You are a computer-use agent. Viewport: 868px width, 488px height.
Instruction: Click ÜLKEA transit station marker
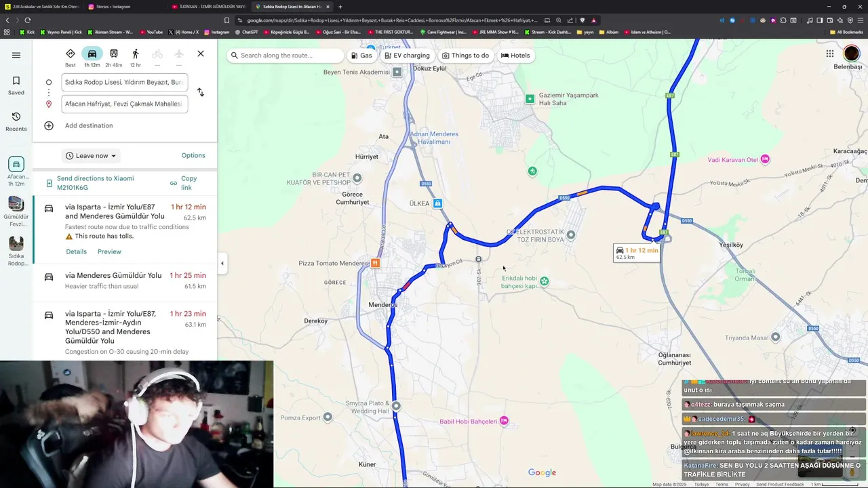click(x=437, y=203)
